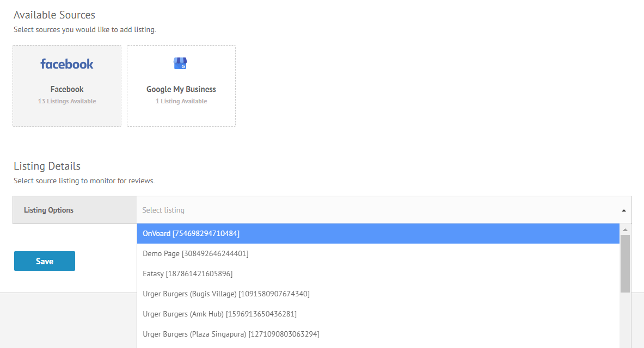Choose Urger Burgers (Bugis Village) listing
644x348 pixels.
(378, 294)
